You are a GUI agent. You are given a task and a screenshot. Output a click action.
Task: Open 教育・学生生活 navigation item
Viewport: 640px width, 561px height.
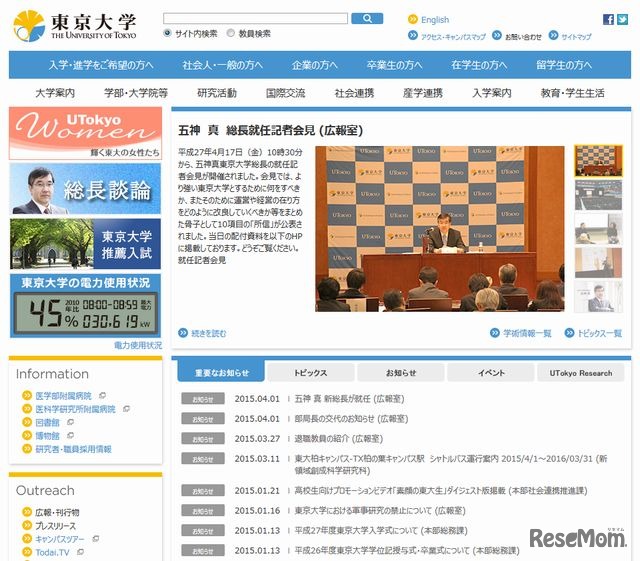pyautogui.click(x=572, y=93)
